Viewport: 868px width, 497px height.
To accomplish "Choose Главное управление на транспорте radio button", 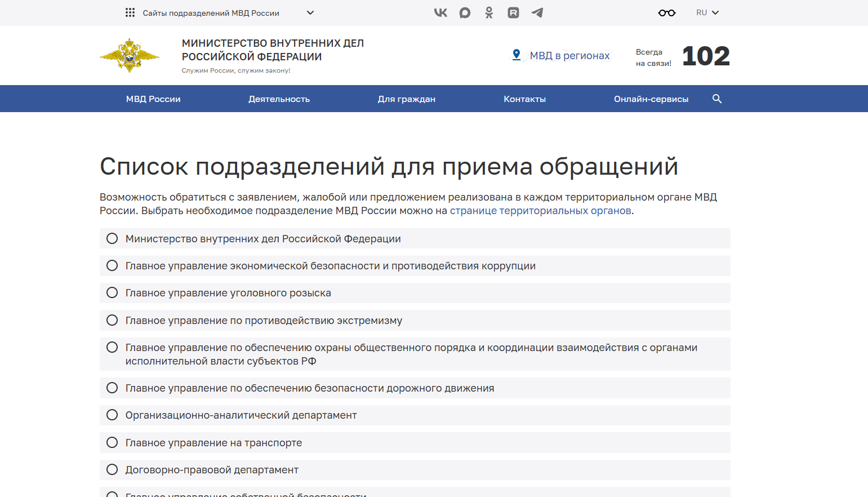I will [112, 442].
